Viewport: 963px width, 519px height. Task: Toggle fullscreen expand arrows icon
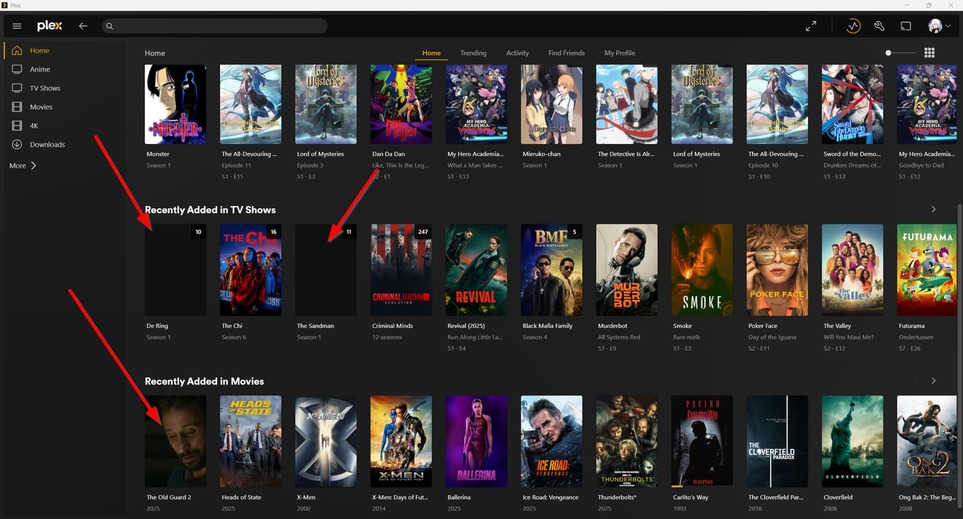click(x=811, y=26)
